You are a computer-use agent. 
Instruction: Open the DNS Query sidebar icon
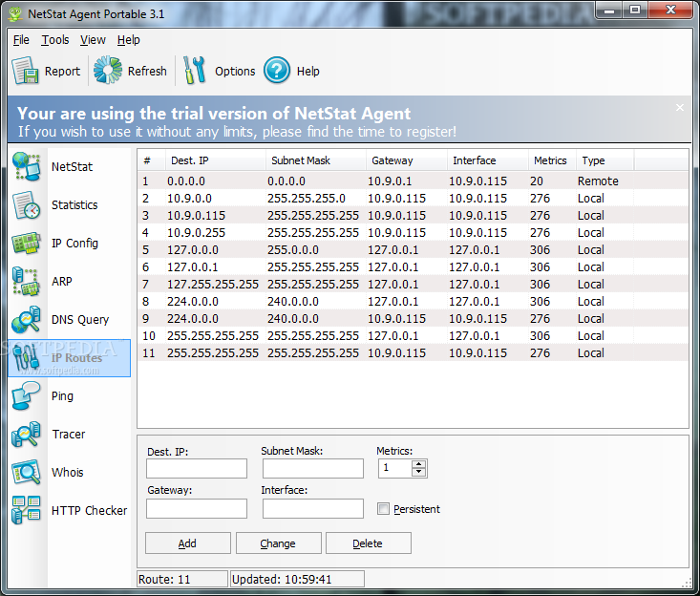click(27, 320)
